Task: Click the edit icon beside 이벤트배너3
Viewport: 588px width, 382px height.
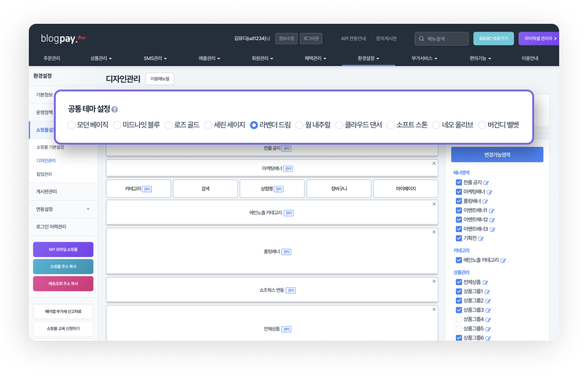Action: (492, 230)
